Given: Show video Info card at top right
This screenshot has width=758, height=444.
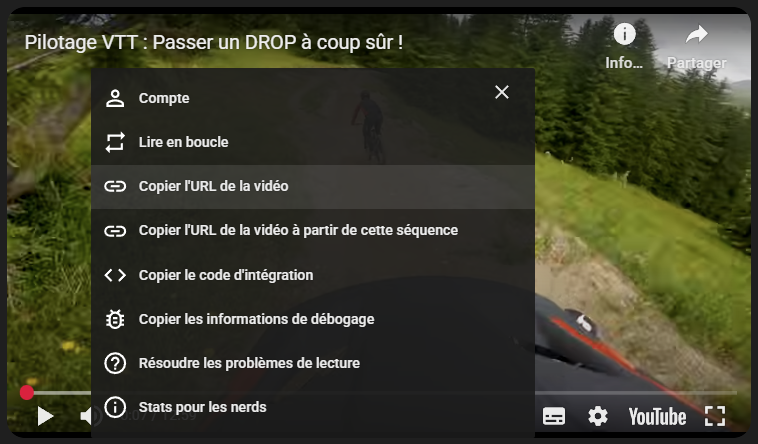Looking at the screenshot, I should coord(624,47).
